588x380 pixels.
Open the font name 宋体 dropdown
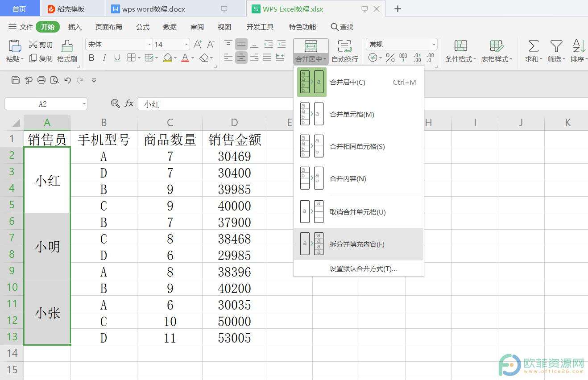click(149, 44)
